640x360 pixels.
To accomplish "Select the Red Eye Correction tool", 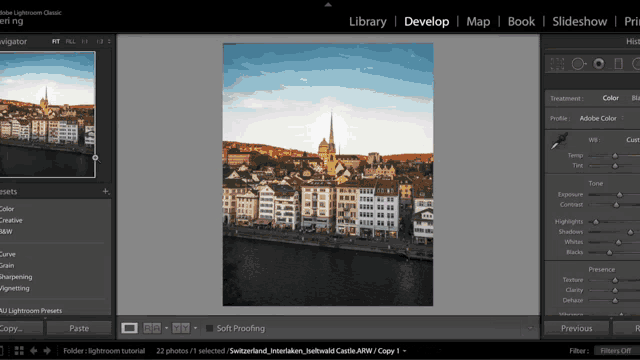I will (599, 64).
